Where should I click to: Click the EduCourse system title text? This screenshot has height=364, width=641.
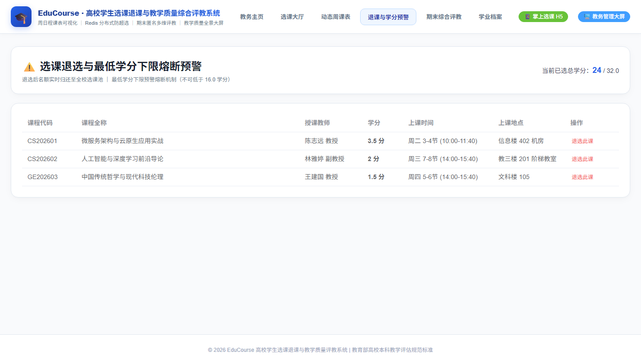pyautogui.click(x=129, y=13)
